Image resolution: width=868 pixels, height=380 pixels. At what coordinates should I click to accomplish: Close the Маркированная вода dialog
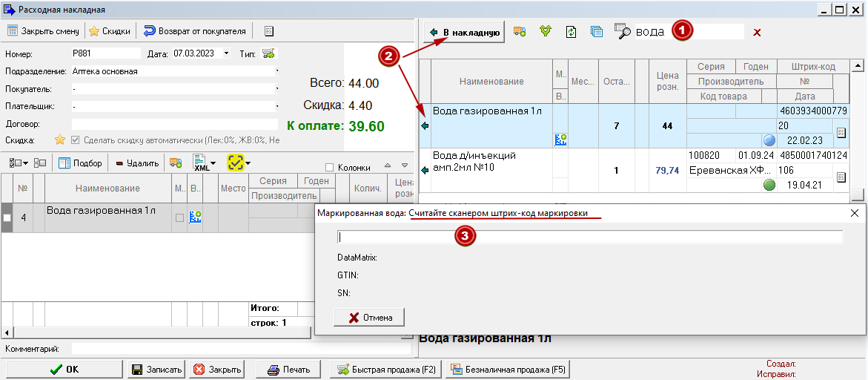pyautogui.click(x=854, y=213)
